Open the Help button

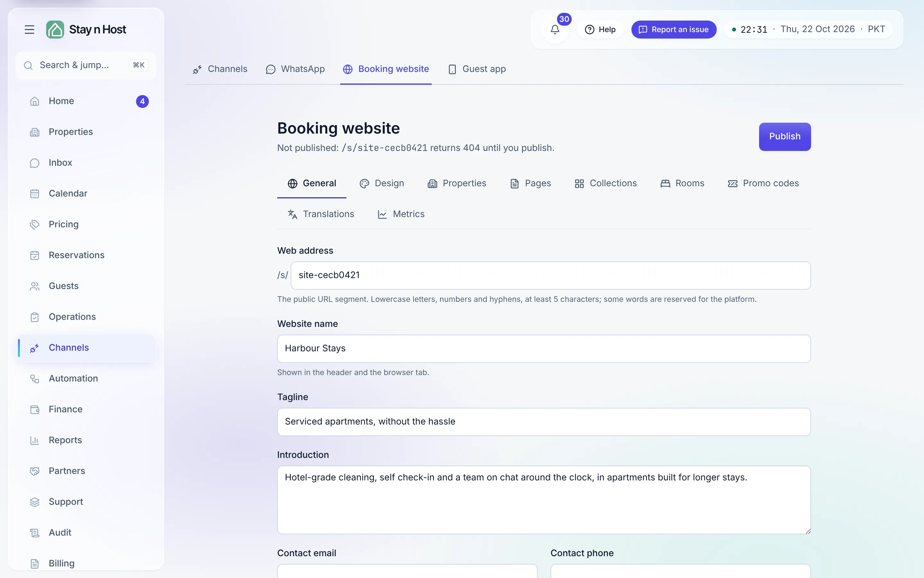coord(600,30)
